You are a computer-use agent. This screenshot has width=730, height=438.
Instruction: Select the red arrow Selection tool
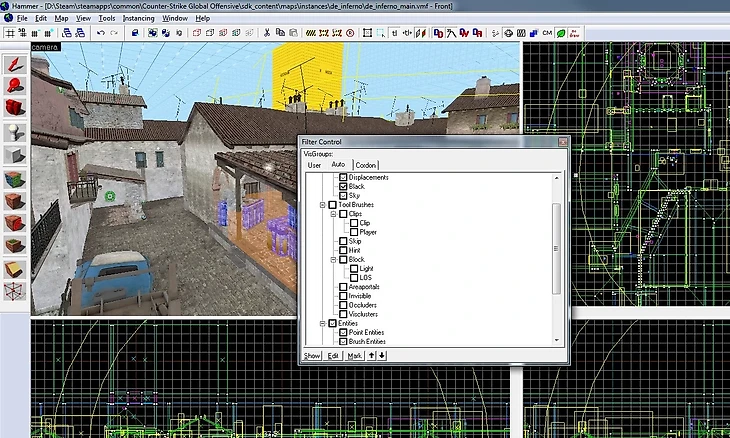click(15, 64)
